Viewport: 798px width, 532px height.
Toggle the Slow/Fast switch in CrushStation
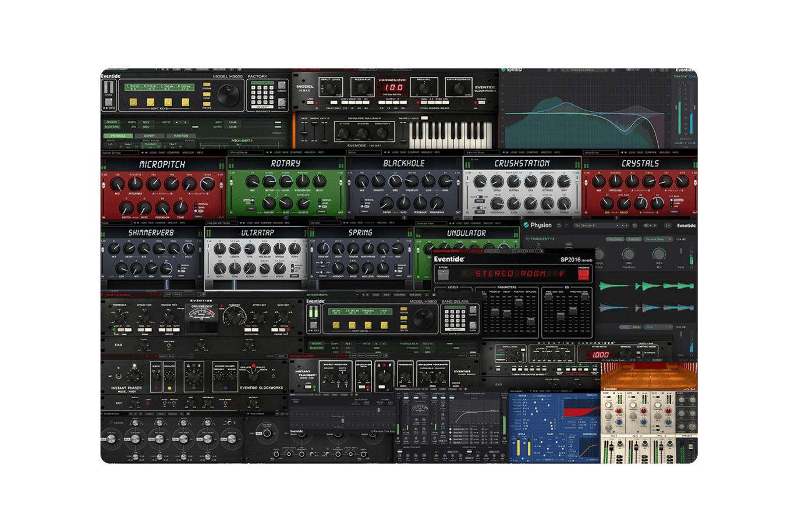[x=480, y=197]
